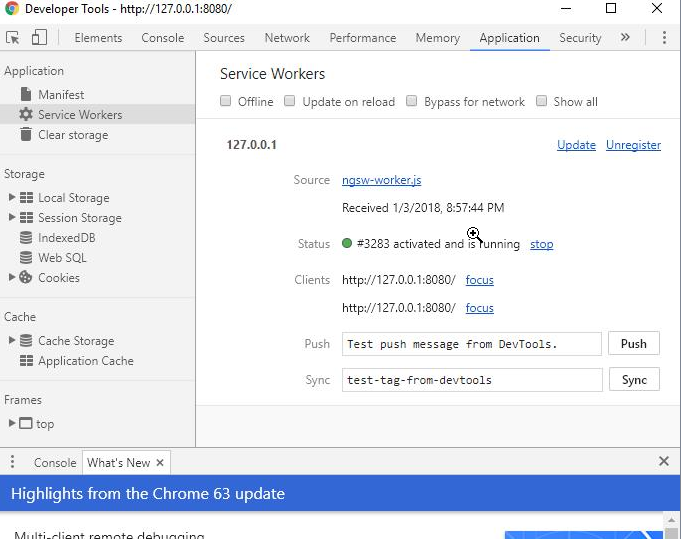Enable Update on reload checkbox

pyautogui.click(x=289, y=101)
